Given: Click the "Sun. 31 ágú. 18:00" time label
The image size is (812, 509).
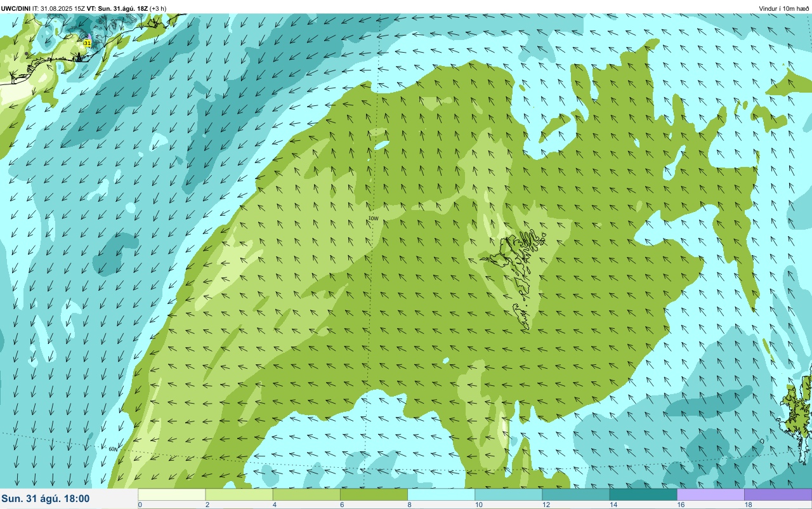Looking at the screenshot, I should coord(46,499).
